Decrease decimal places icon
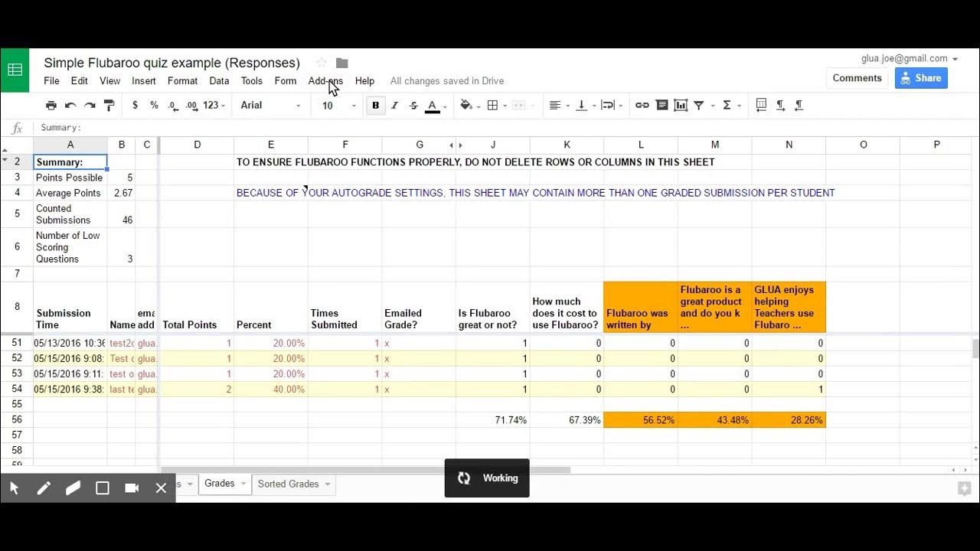 point(173,106)
